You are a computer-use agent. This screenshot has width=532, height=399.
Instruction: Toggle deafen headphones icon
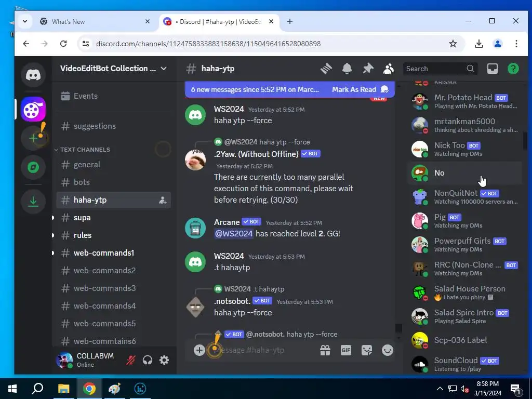coord(148,360)
